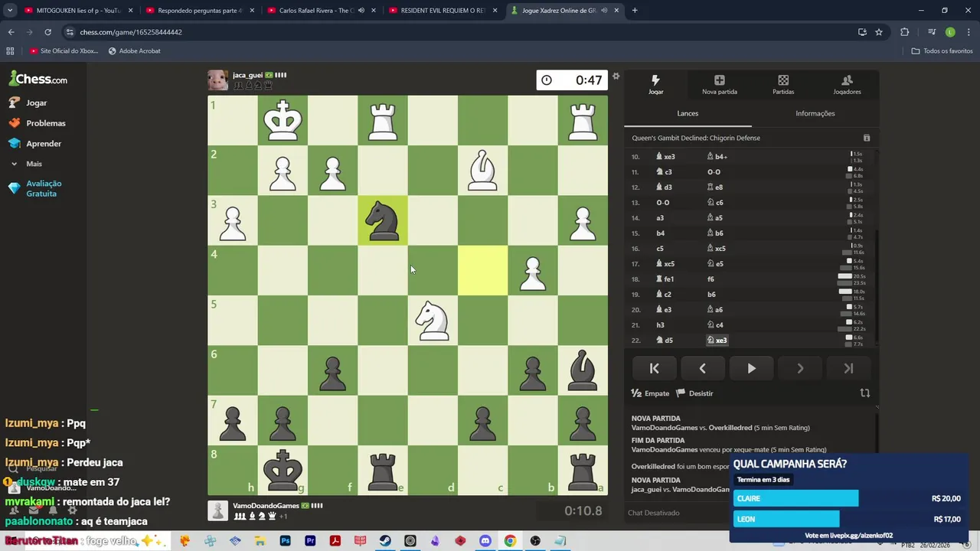Open Discord from the taskbar

(x=485, y=541)
